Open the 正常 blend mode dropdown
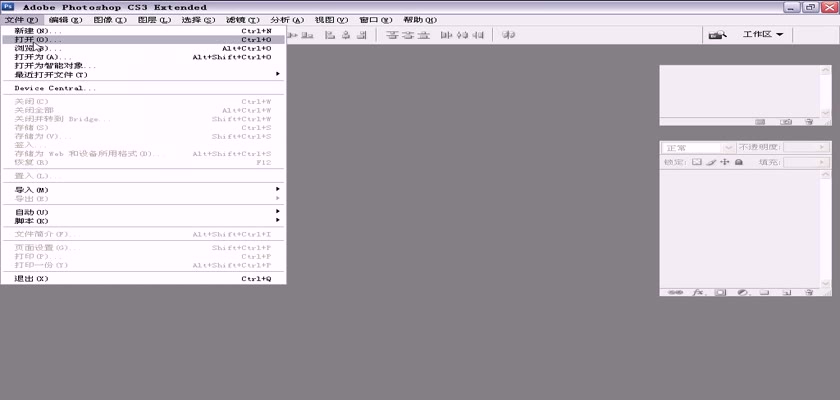The image size is (840, 400). (x=699, y=148)
